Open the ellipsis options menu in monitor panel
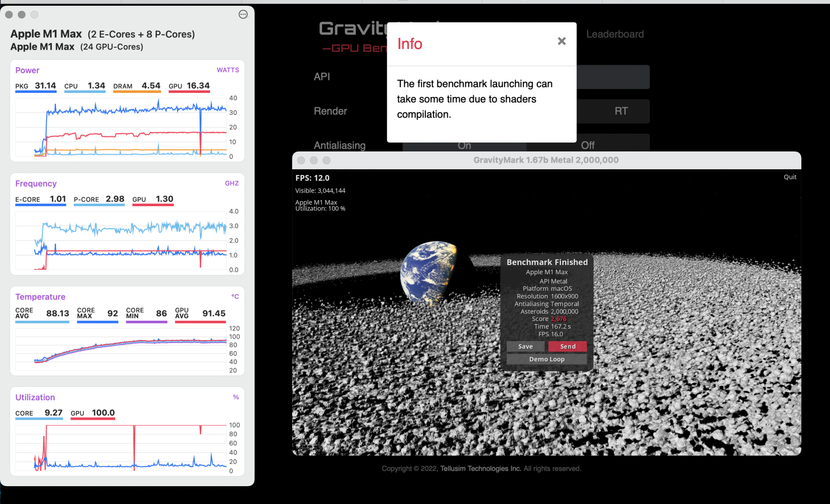This screenshot has width=830, height=504. coord(243,15)
